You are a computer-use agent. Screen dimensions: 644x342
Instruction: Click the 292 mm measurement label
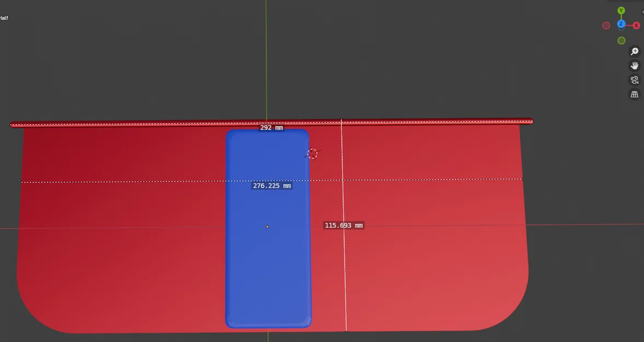(x=271, y=127)
